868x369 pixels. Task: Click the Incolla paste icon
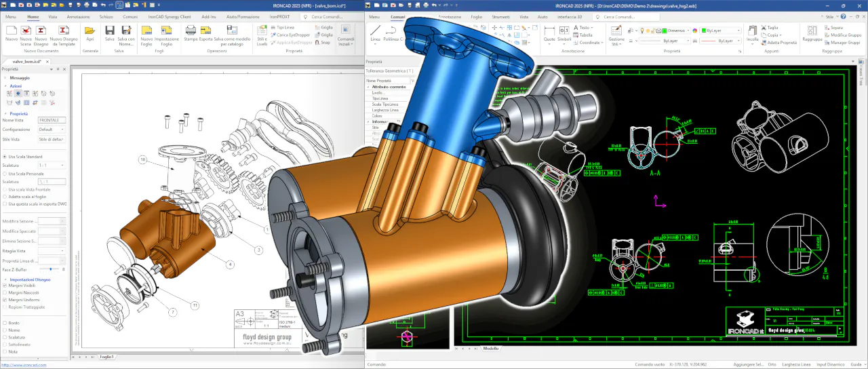click(753, 31)
